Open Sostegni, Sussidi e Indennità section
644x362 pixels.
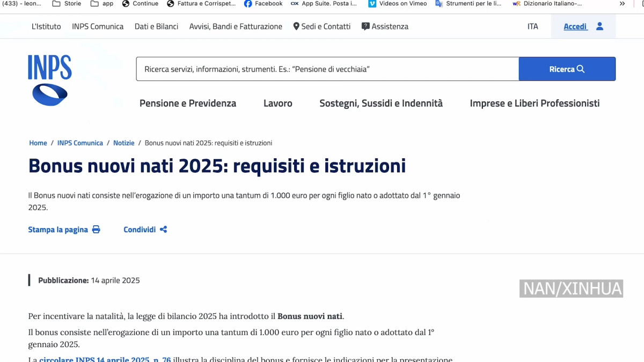(381, 104)
